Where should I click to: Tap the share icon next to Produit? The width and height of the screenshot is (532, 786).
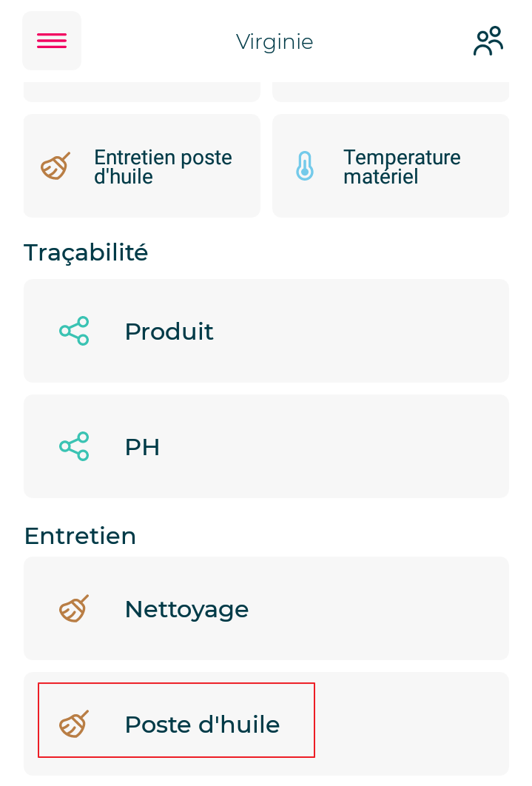click(x=74, y=331)
